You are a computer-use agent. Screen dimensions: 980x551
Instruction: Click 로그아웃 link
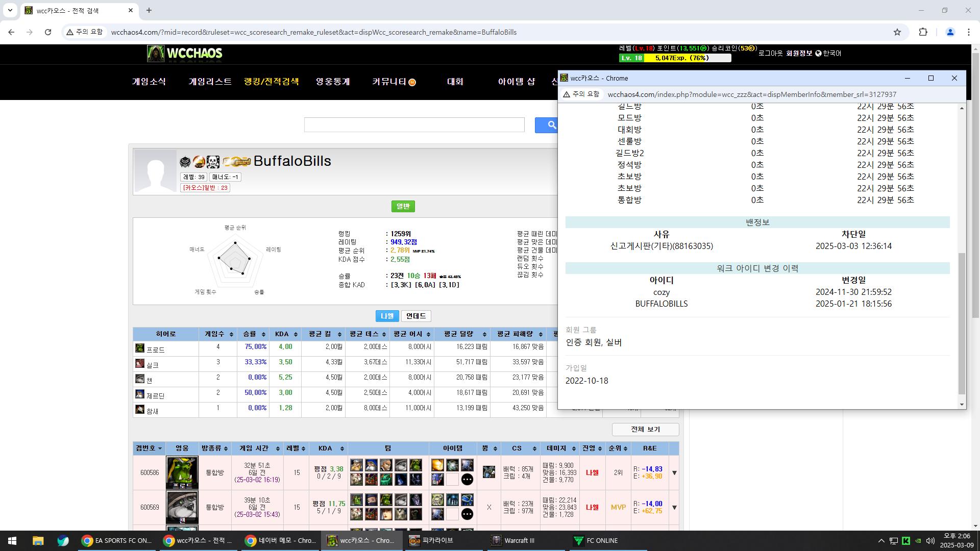(x=770, y=54)
